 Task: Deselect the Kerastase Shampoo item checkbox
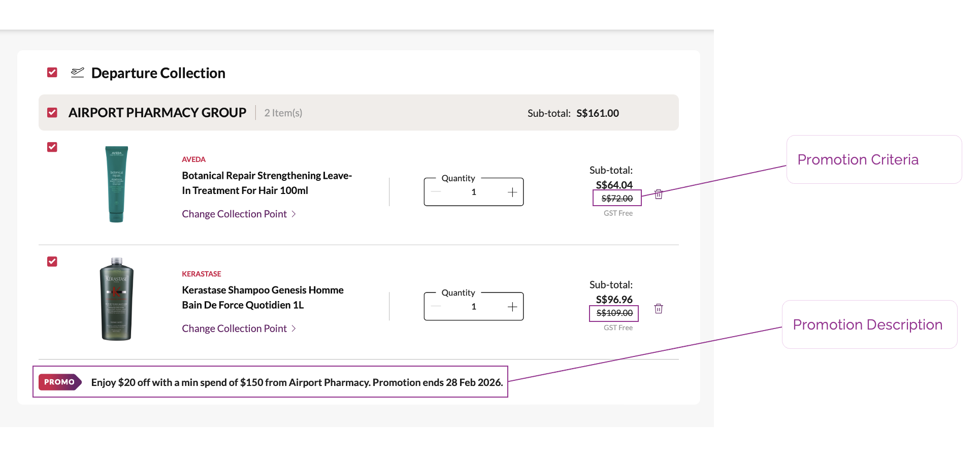[x=52, y=262]
